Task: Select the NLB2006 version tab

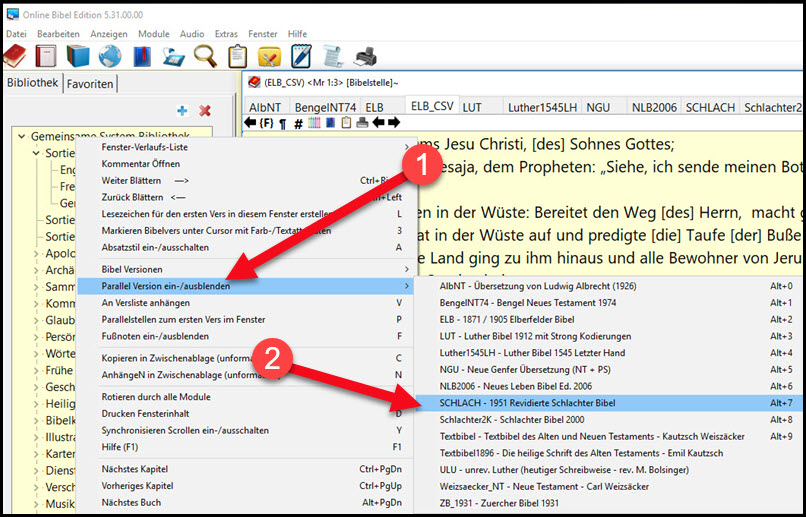Action: tap(654, 107)
